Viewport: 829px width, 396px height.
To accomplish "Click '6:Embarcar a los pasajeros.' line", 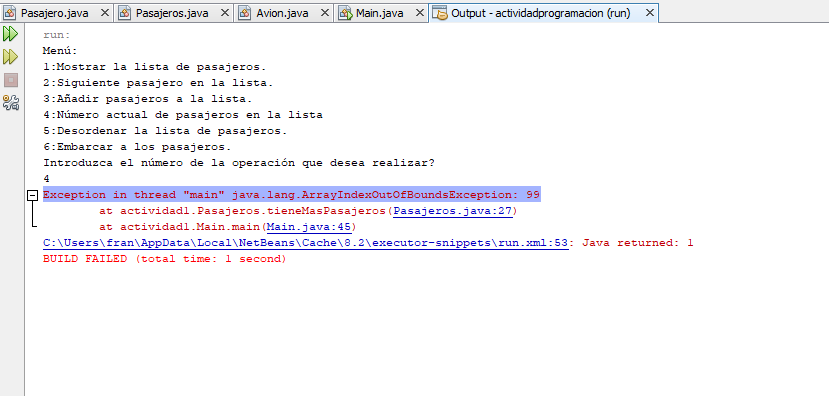I will pyautogui.click(x=137, y=146).
